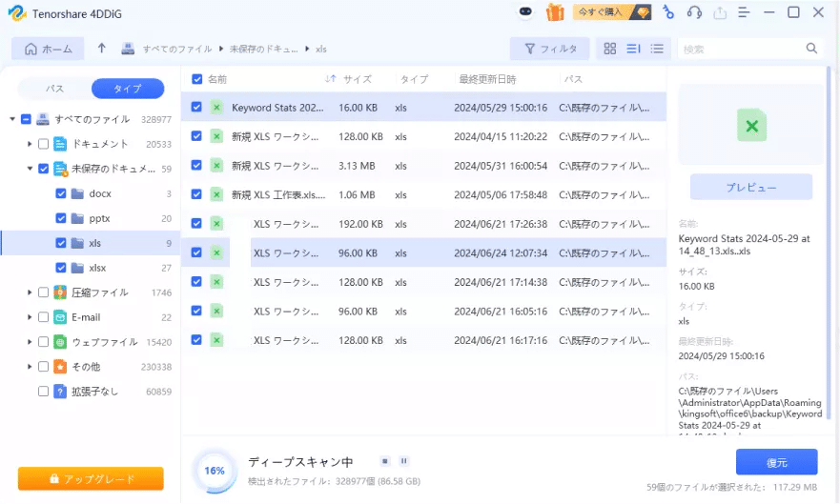Click the プレビュー button

tap(750, 188)
